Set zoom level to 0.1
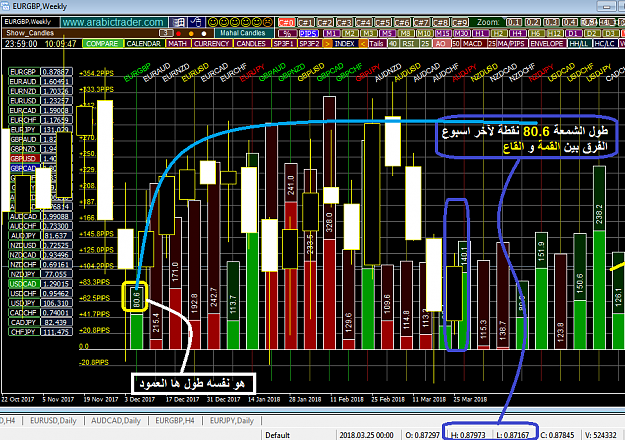 514,22
